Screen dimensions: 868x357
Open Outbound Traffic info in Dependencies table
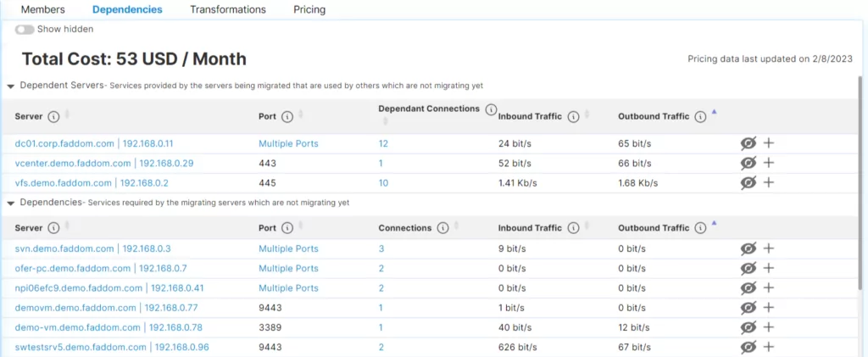click(x=700, y=228)
